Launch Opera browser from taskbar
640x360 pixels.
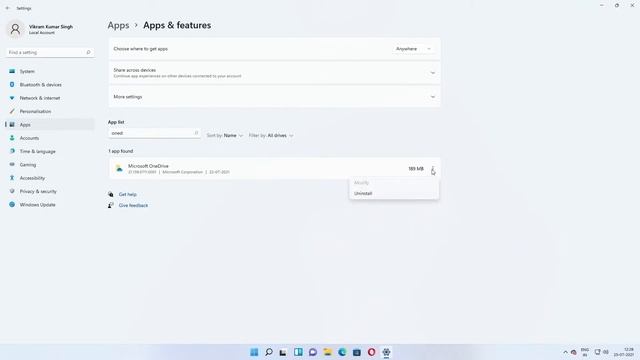(x=371, y=352)
